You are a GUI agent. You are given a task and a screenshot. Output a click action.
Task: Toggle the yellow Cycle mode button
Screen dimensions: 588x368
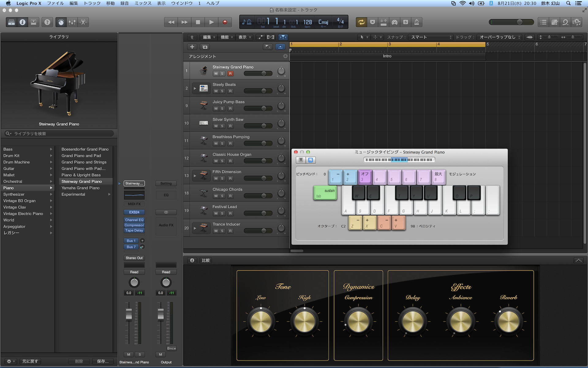361,22
